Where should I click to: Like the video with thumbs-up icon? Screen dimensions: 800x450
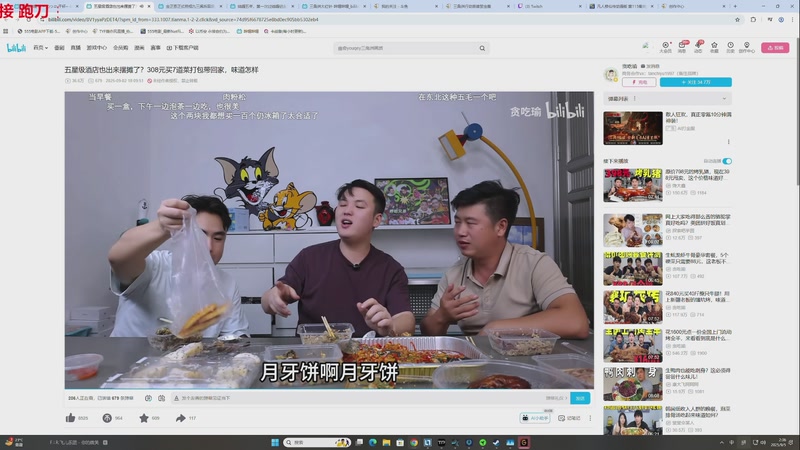pos(70,418)
